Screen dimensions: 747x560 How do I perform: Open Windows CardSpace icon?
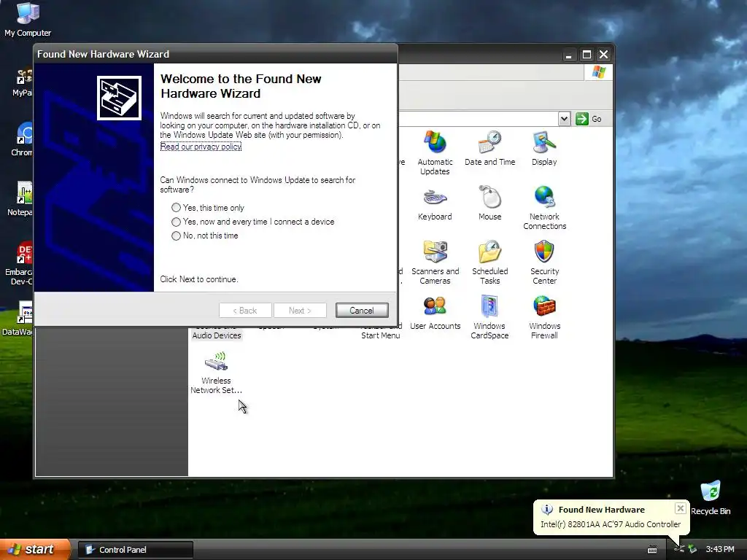pyautogui.click(x=489, y=317)
